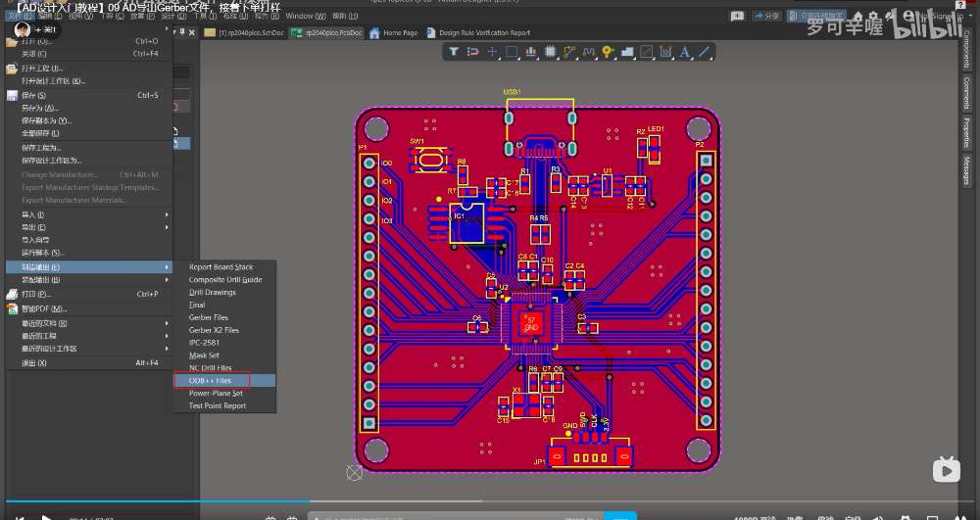The height and width of the screenshot is (520, 980).
Task: Select the text string A tool
Action: tap(684, 52)
